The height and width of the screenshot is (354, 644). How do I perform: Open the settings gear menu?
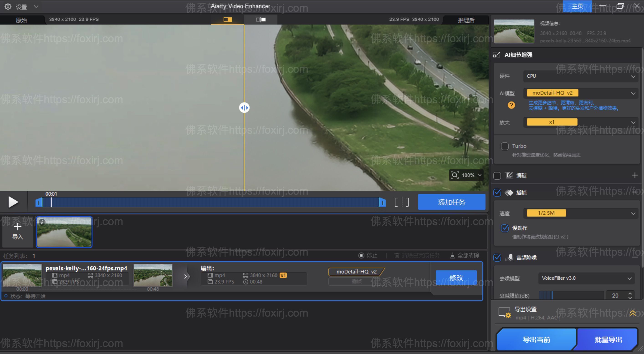pos(8,7)
